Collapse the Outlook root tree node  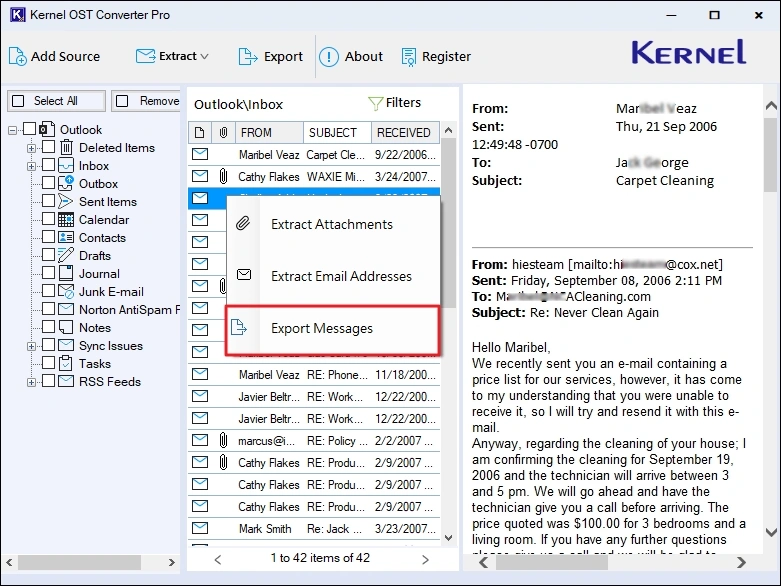click(x=12, y=130)
